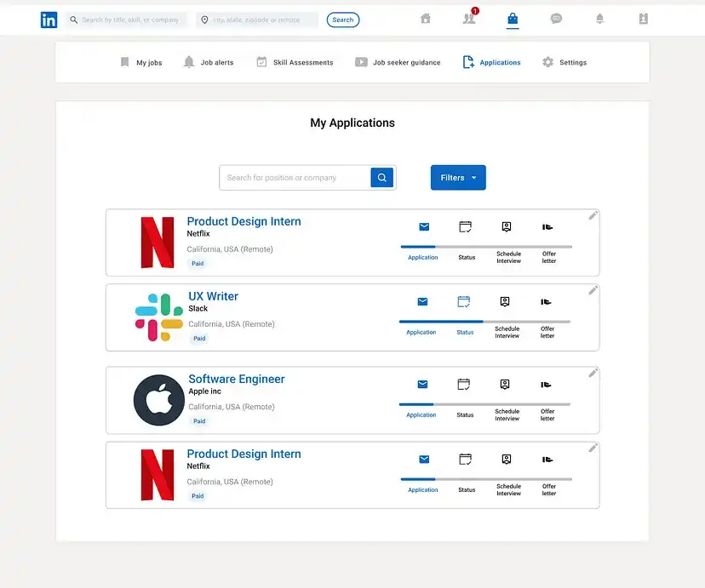Open the Home icon in top navigation
This screenshot has height=588, width=705.
[426, 19]
